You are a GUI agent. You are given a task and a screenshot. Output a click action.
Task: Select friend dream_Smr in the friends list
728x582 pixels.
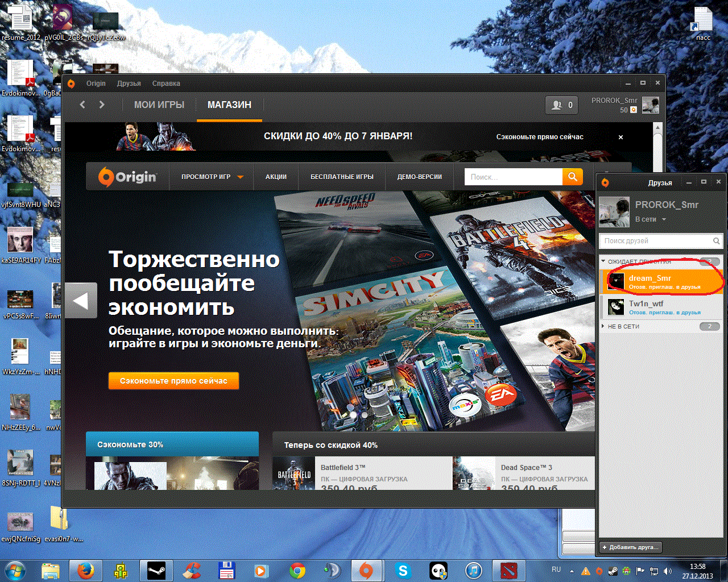[x=661, y=282]
